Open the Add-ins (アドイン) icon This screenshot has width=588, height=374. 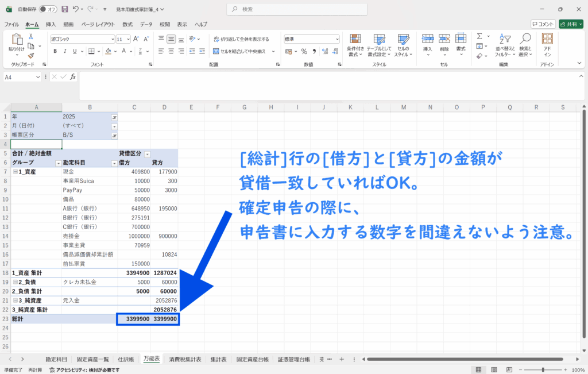[547, 44]
